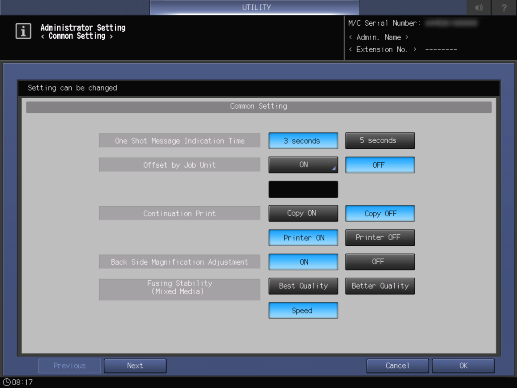Click the Extension No. field label
This screenshot has width=517, height=388.
(382, 49)
